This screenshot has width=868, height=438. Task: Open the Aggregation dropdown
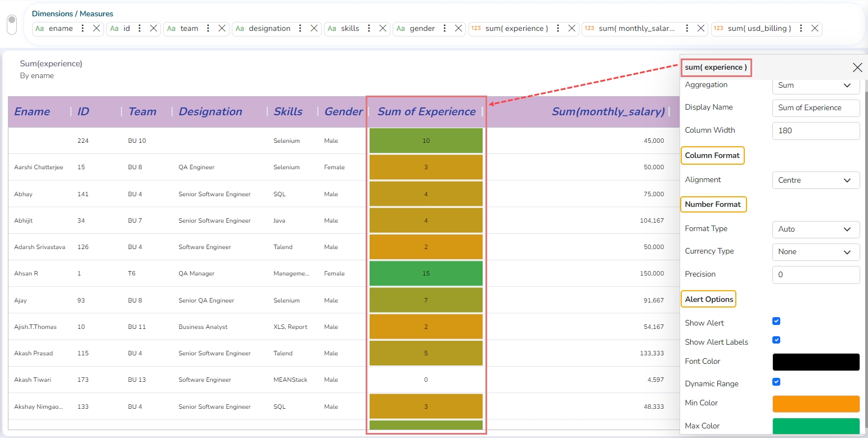[x=816, y=85]
